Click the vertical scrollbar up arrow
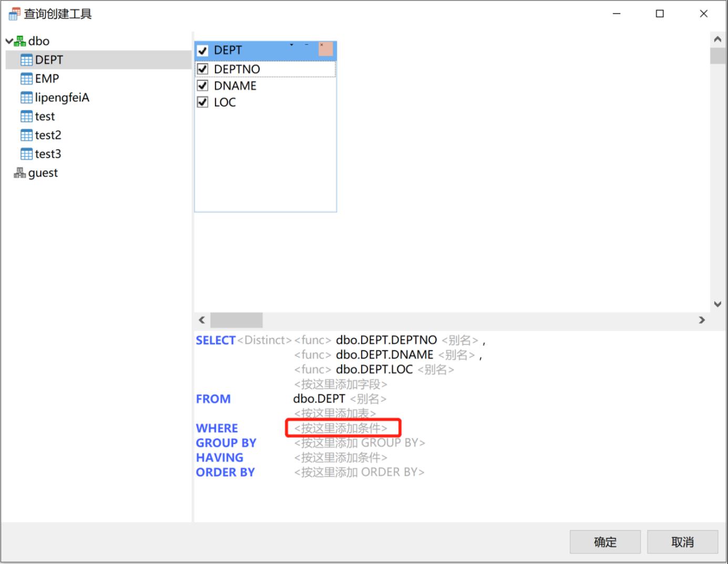This screenshot has width=728, height=564. point(717,39)
